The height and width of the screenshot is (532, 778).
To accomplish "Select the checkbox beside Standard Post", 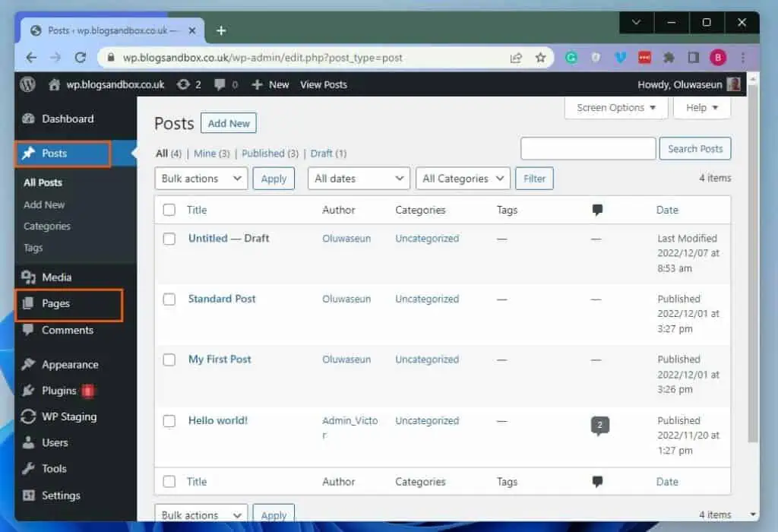I will [x=169, y=299].
